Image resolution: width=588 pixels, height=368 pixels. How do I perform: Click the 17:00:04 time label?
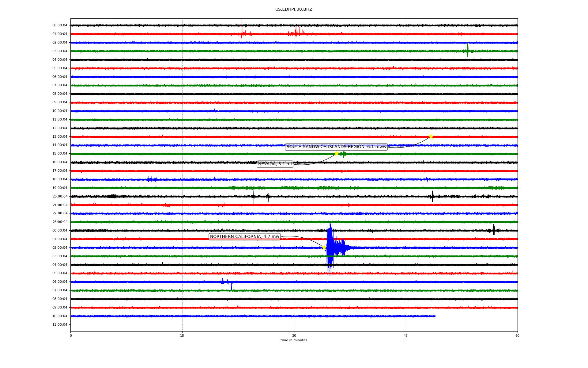[x=60, y=171]
